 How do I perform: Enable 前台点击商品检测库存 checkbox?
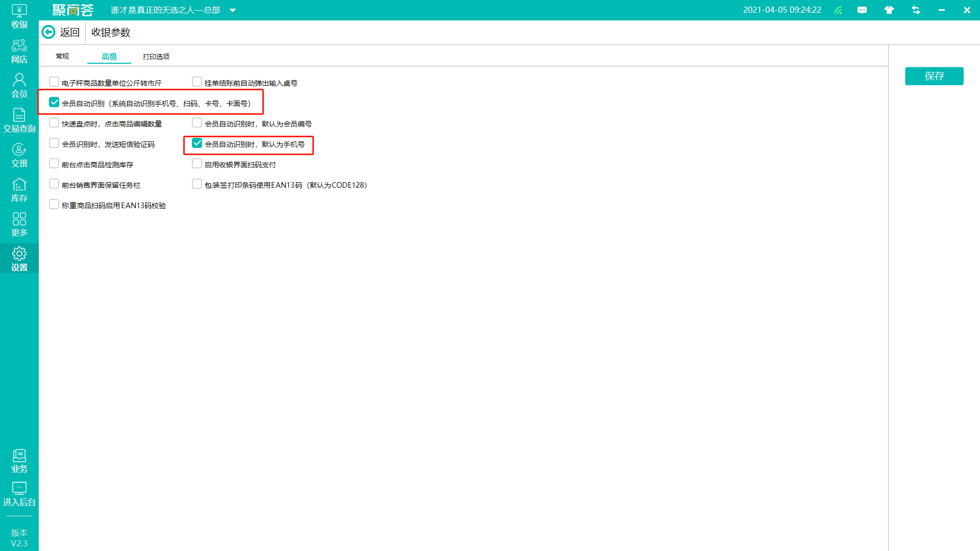tap(54, 163)
